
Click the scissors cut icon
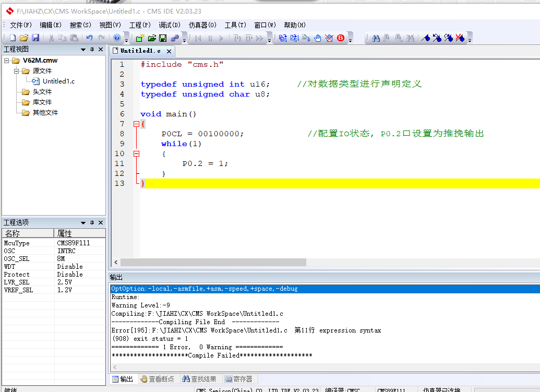tap(51, 38)
